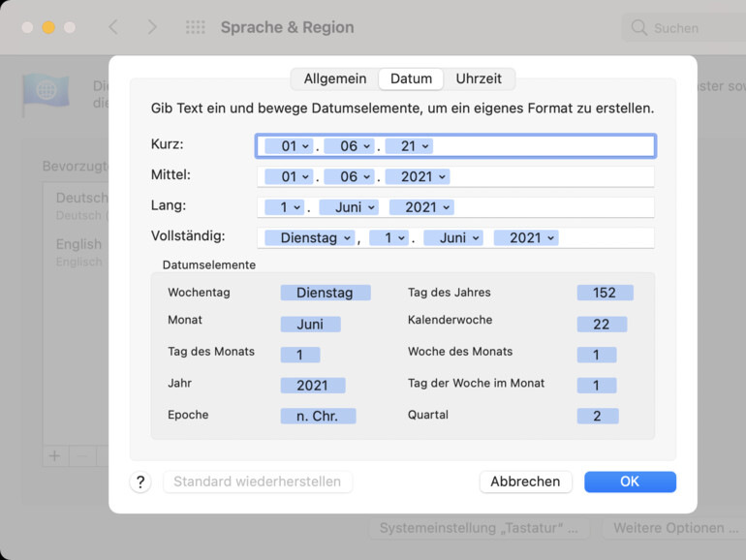Click the back navigation arrow
Viewport: 746px width, 560px height.
tap(113, 27)
